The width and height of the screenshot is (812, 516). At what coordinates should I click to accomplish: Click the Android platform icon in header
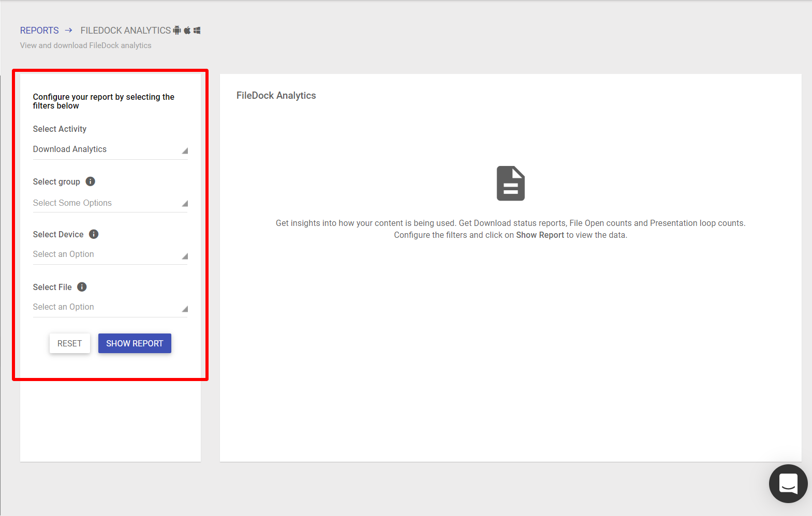point(177,31)
